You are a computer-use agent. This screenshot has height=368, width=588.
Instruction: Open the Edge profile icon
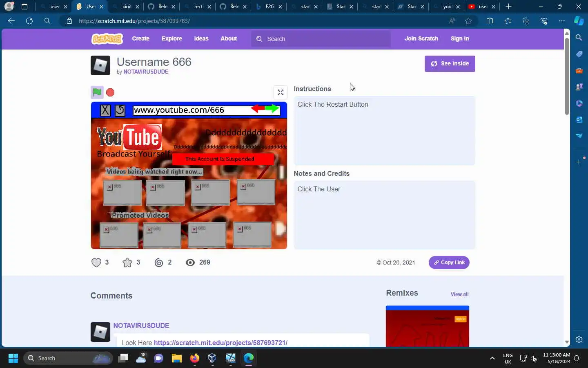[9, 7]
